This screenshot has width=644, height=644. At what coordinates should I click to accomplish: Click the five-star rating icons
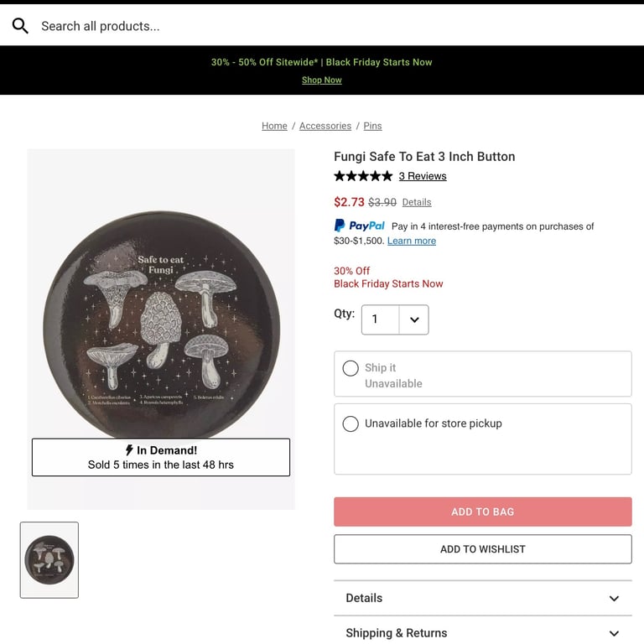click(x=363, y=176)
